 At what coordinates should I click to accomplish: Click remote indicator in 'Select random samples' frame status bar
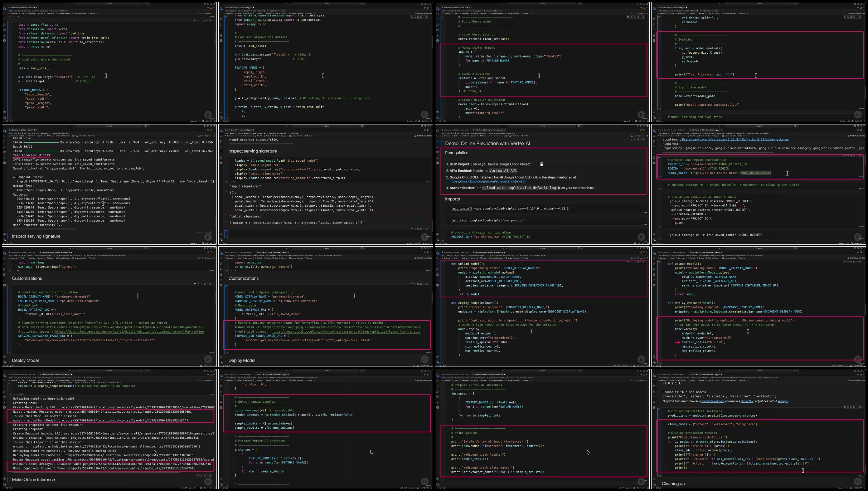click(220, 488)
